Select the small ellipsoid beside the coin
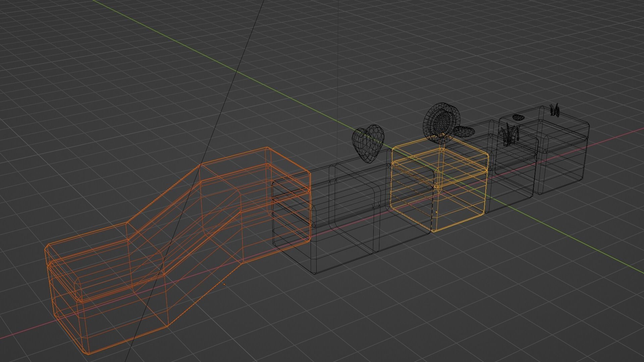Screen dimensions: 644x362 (465, 132)
